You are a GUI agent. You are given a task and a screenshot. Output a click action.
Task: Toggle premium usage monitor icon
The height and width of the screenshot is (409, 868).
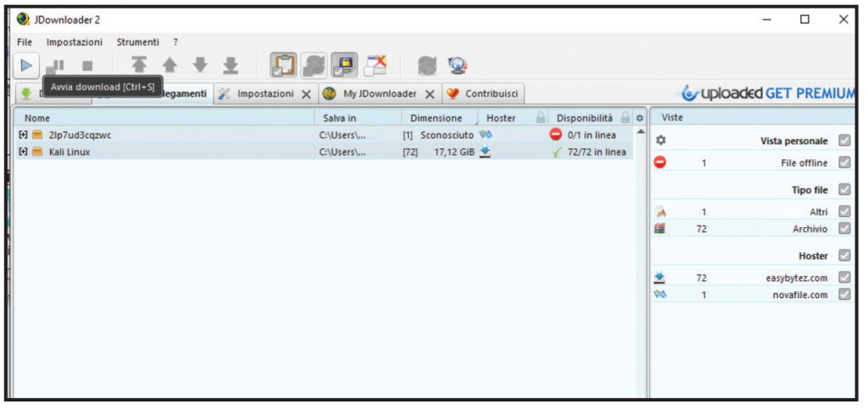click(x=344, y=66)
